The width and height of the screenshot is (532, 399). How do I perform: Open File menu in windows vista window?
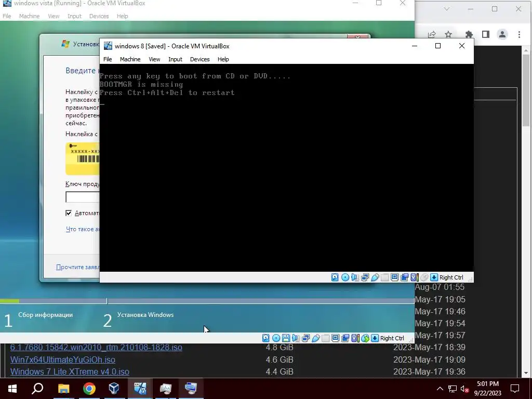(7, 16)
